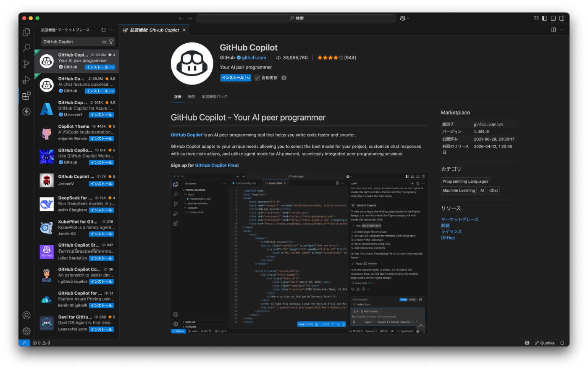Open the マーケットプレース resource link

(x=459, y=219)
